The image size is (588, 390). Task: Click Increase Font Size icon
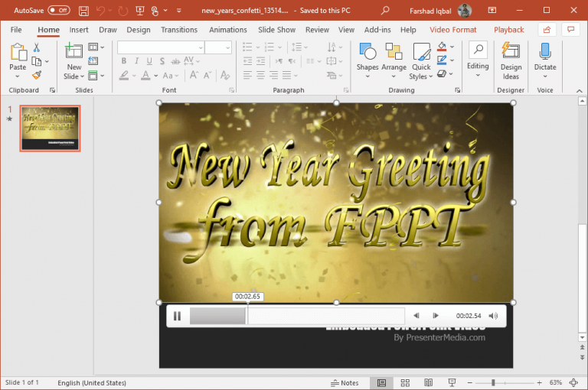point(194,75)
